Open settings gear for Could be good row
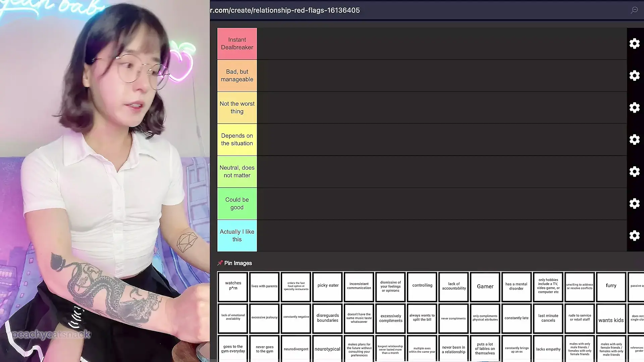 pyautogui.click(x=634, y=203)
